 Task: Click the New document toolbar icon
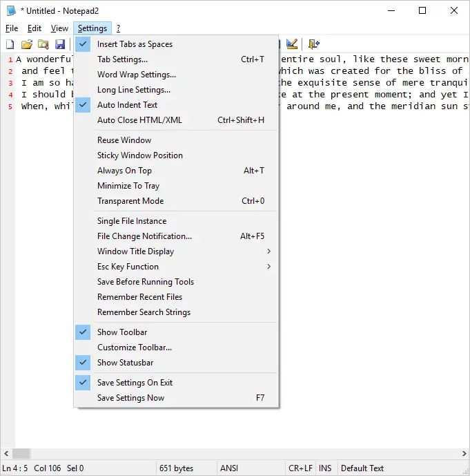(10, 44)
